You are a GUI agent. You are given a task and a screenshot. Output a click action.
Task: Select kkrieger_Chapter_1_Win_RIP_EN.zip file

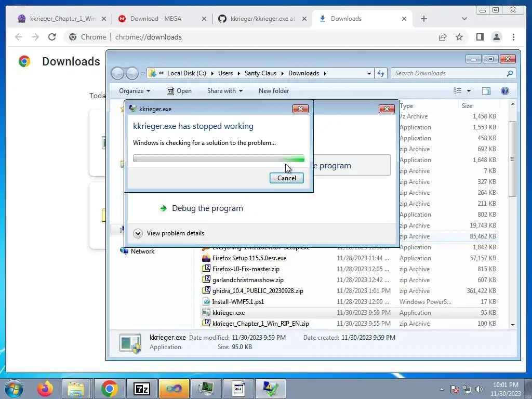(x=261, y=323)
